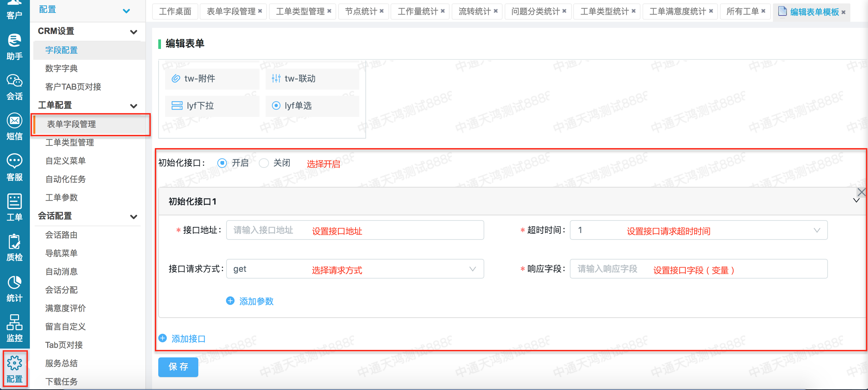Click the tw-联动 linkage field icon
The image size is (868, 390).
pyautogui.click(x=276, y=78)
